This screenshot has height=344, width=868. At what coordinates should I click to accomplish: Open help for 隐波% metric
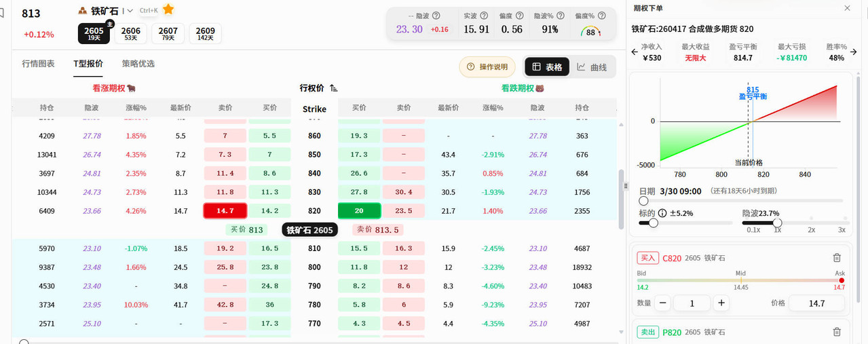click(x=561, y=16)
